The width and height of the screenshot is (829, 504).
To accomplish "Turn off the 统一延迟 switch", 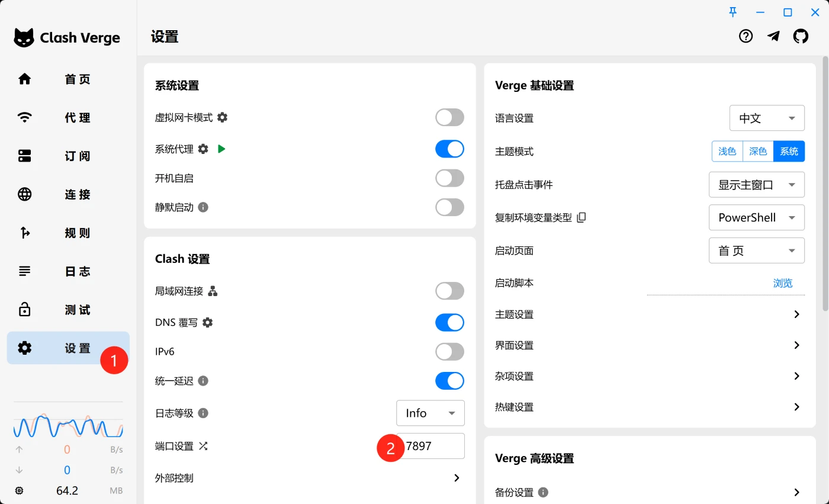I will pyautogui.click(x=449, y=381).
